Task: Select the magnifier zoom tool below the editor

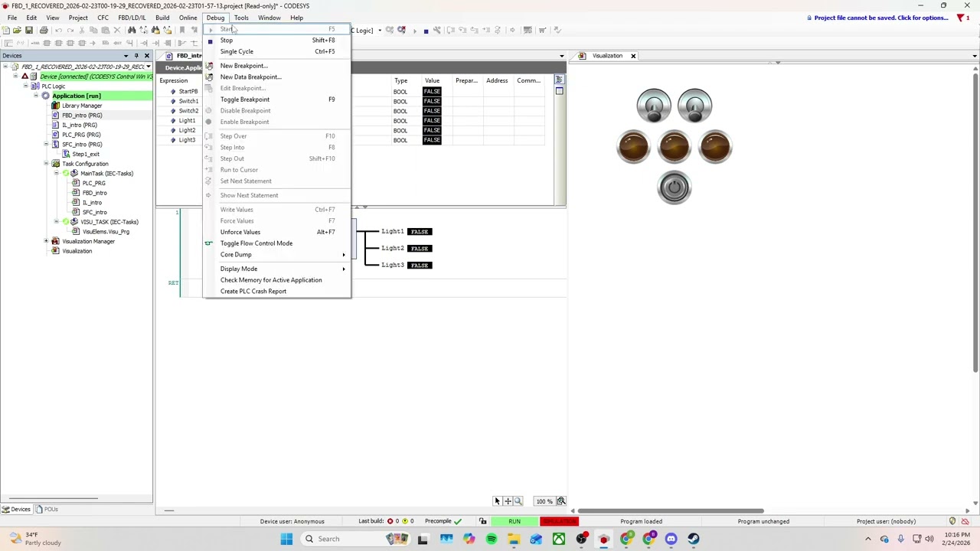Action: [518, 501]
